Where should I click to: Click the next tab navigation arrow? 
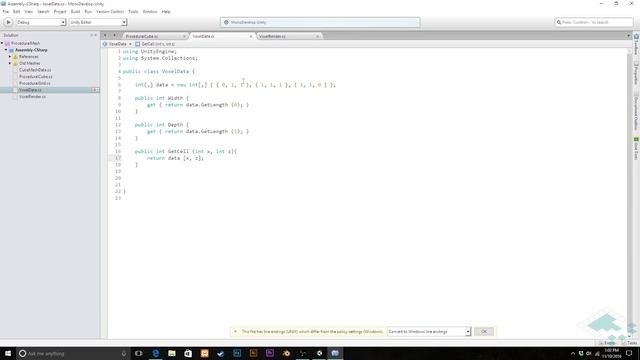114,36
